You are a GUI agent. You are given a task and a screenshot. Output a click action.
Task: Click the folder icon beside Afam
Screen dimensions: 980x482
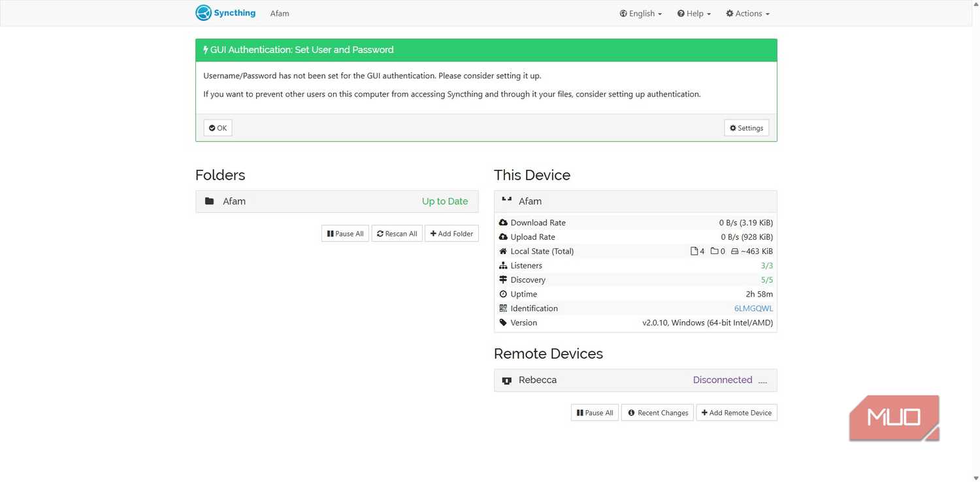point(209,201)
